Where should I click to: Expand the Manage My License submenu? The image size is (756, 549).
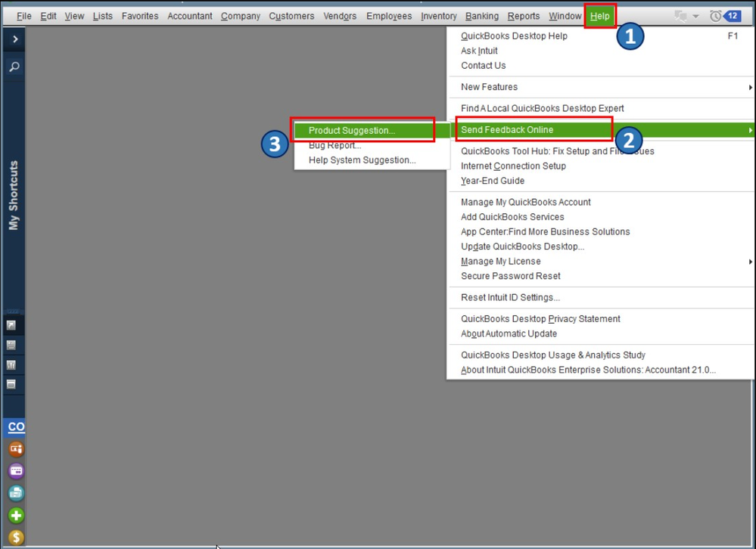click(600, 262)
